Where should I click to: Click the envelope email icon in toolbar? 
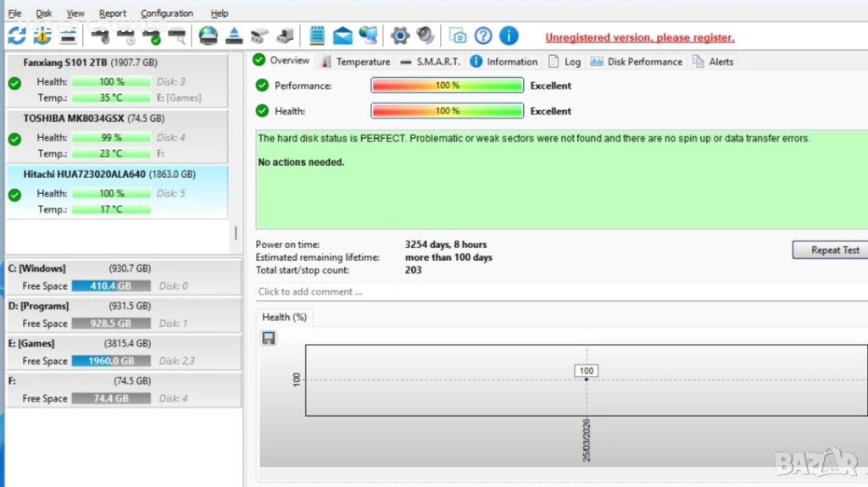pos(342,36)
